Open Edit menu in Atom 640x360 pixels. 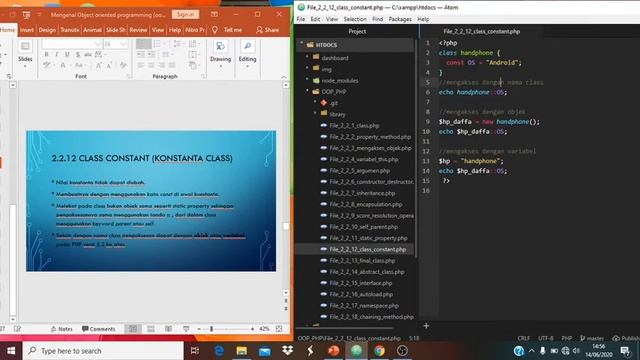[315, 19]
